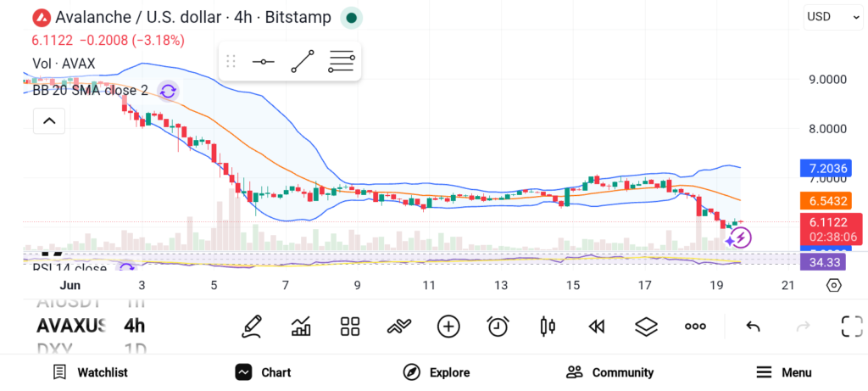Viewport: 868px width, 391px height.
Task: Create an alert with alarm clock icon
Action: (x=498, y=327)
